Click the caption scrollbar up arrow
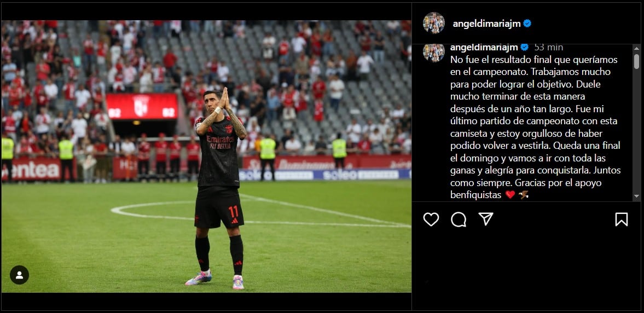The image size is (644, 313). coord(636,49)
